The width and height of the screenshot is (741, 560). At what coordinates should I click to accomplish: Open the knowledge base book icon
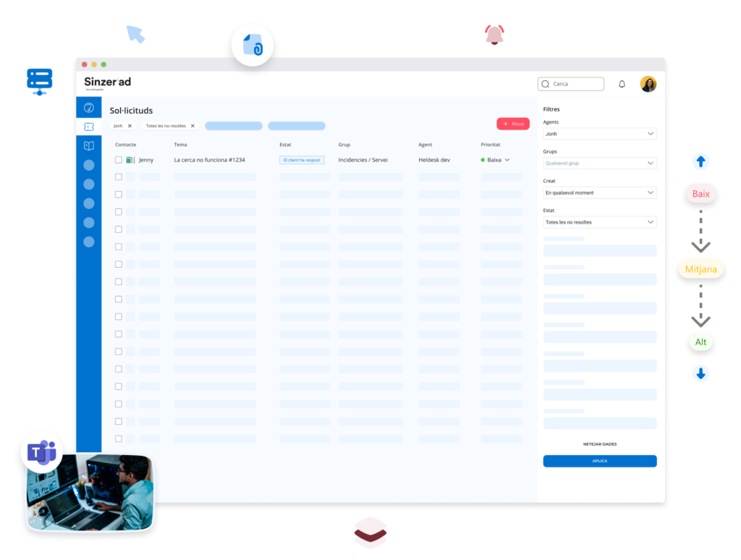[89, 145]
